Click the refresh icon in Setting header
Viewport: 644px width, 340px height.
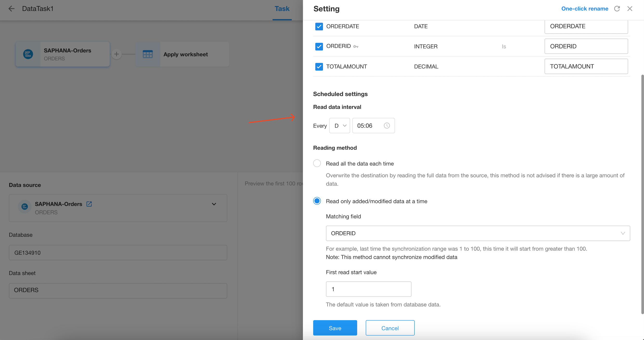[617, 9]
